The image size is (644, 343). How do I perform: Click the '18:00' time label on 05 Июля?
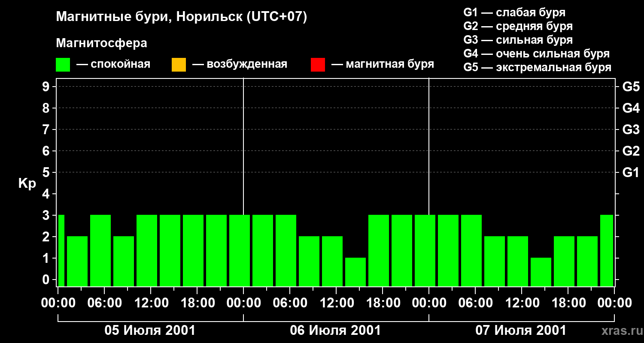coord(197,303)
